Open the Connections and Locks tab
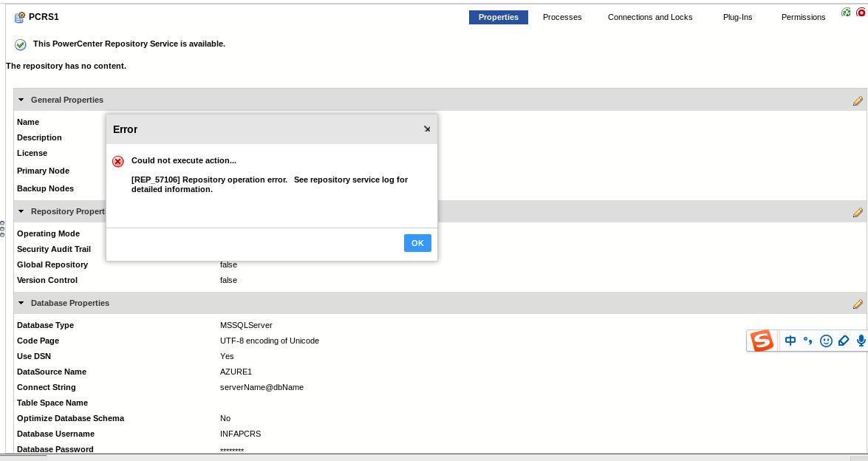 [x=650, y=17]
